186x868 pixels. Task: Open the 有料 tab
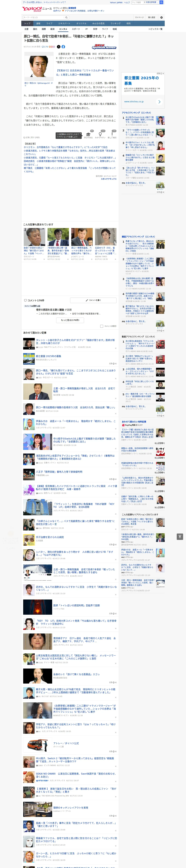pyautogui.click(x=129, y=24)
